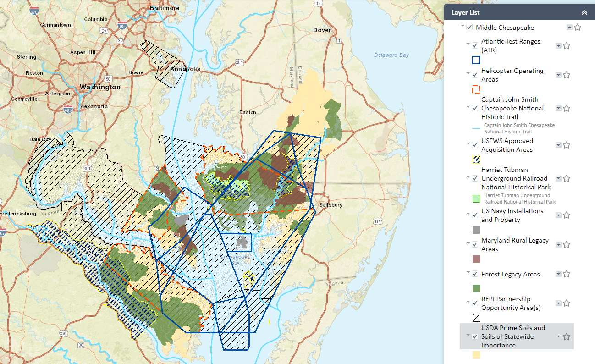Click Salisbury city label on the map
The width and height of the screenshot is (595, 364).
point(331,205)
